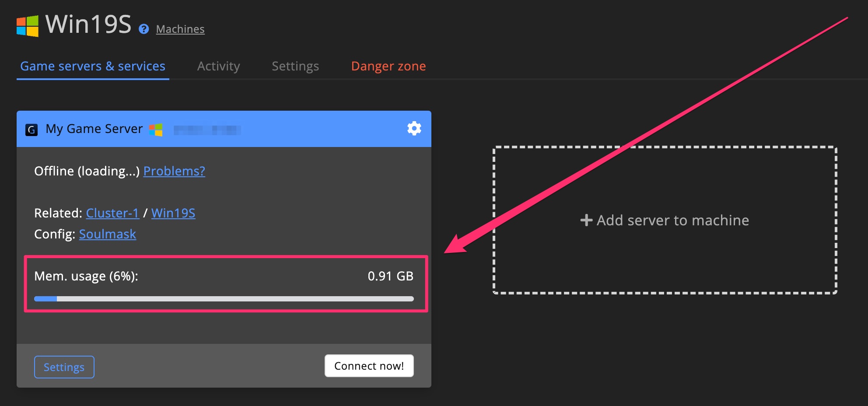Open the Machines link

[x=180, y=29]
